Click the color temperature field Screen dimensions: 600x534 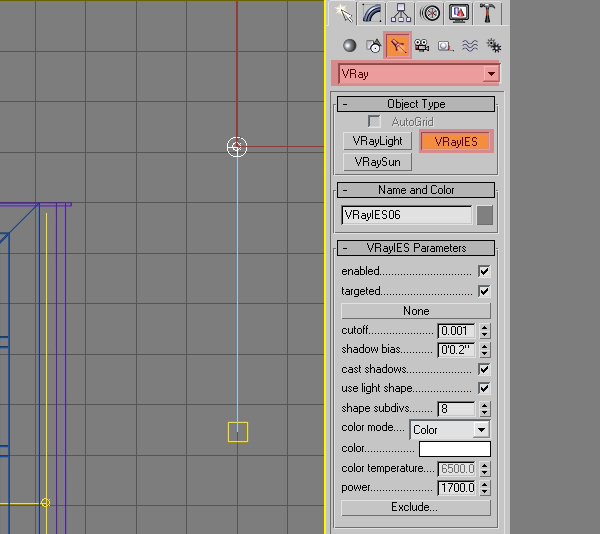[x=456, y=469]
